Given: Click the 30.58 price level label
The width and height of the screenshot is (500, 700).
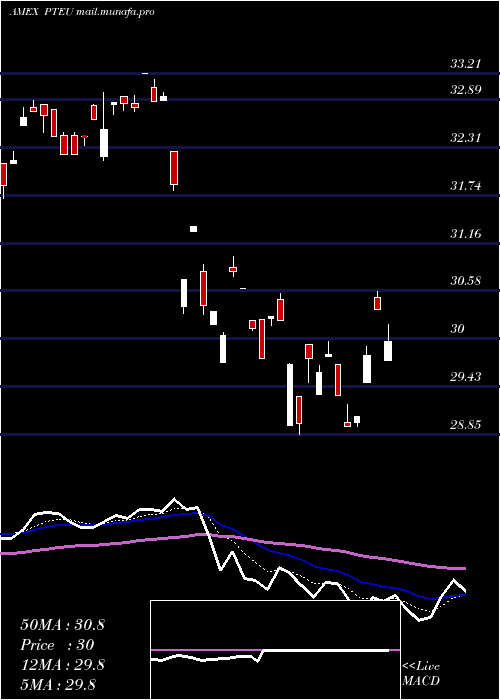Looking at the screenshot, I should (x=466, y=281).
